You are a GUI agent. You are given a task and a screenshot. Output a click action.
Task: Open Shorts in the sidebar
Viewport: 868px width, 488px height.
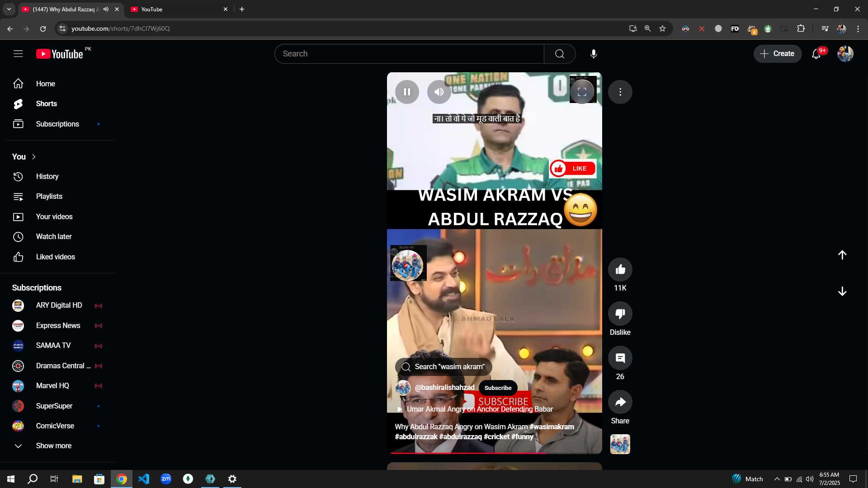click(x=57, y=104)
